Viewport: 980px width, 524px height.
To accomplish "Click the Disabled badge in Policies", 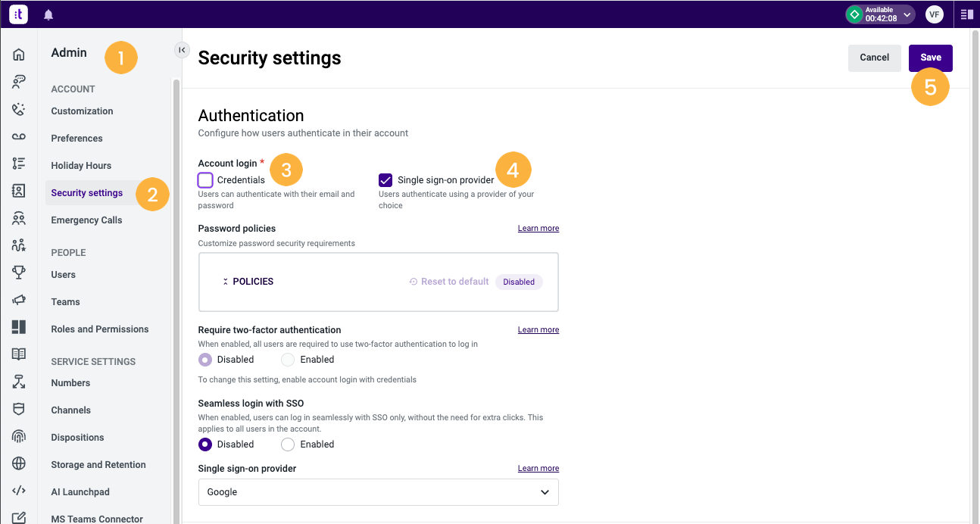I will (519, 282).
